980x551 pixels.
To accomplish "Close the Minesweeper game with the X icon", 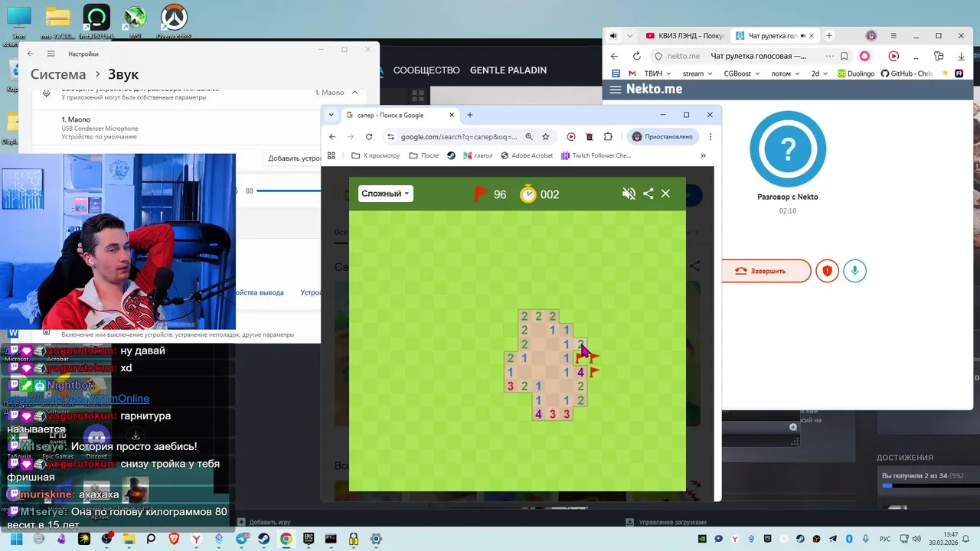I will click(x=665, y=194).
